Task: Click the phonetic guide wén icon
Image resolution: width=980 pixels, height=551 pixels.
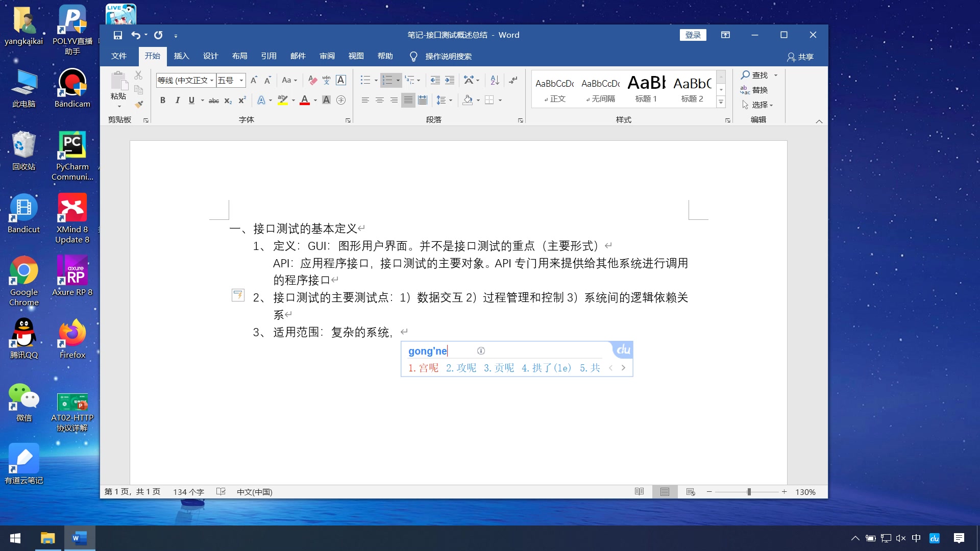Action: click(x=326, y=80)
